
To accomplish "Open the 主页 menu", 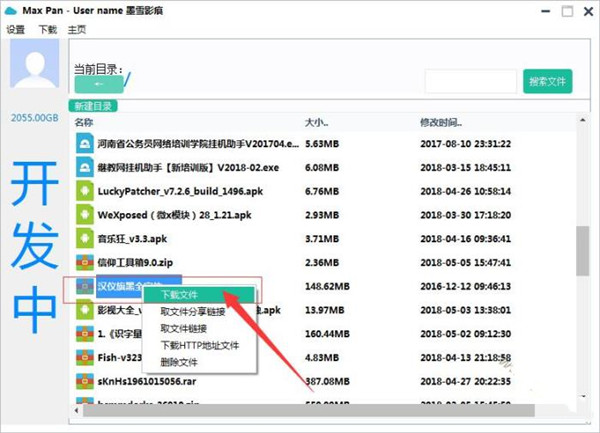I will (x=77, y=29).
